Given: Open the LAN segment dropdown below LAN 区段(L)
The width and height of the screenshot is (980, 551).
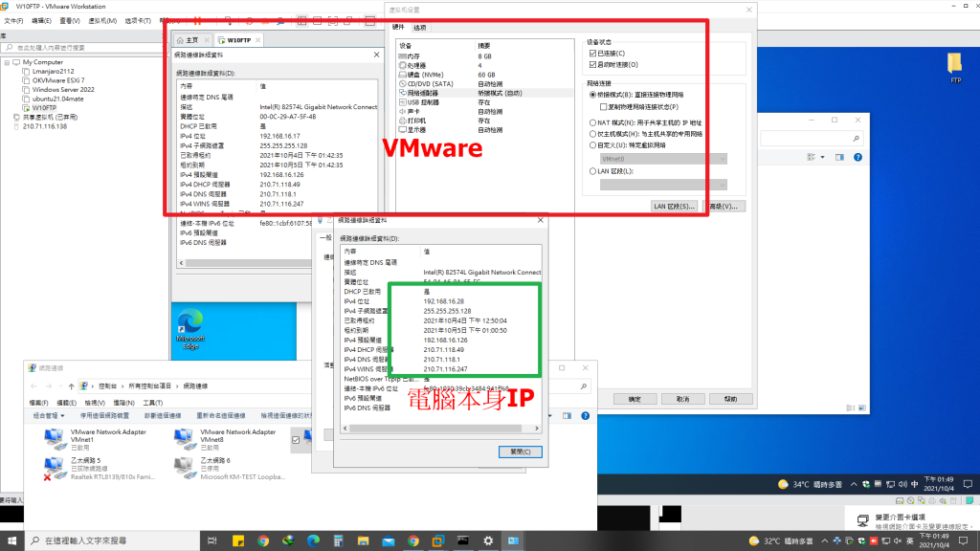Looking at the screenshot, I should (663, 185).
